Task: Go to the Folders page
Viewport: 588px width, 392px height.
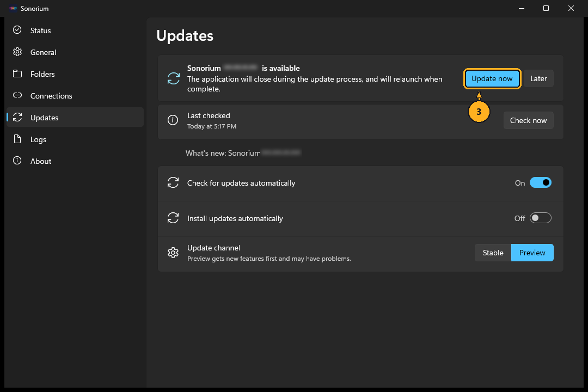Action: (x=75, y=74)
